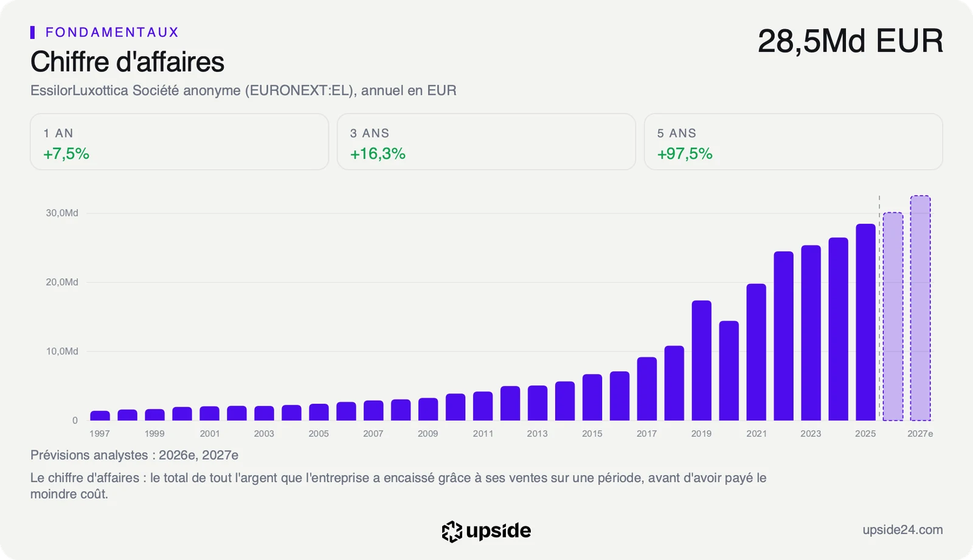Screen dimensions: 973x560
Task: Select the 1 AN growth card
Action: point(179,142)
